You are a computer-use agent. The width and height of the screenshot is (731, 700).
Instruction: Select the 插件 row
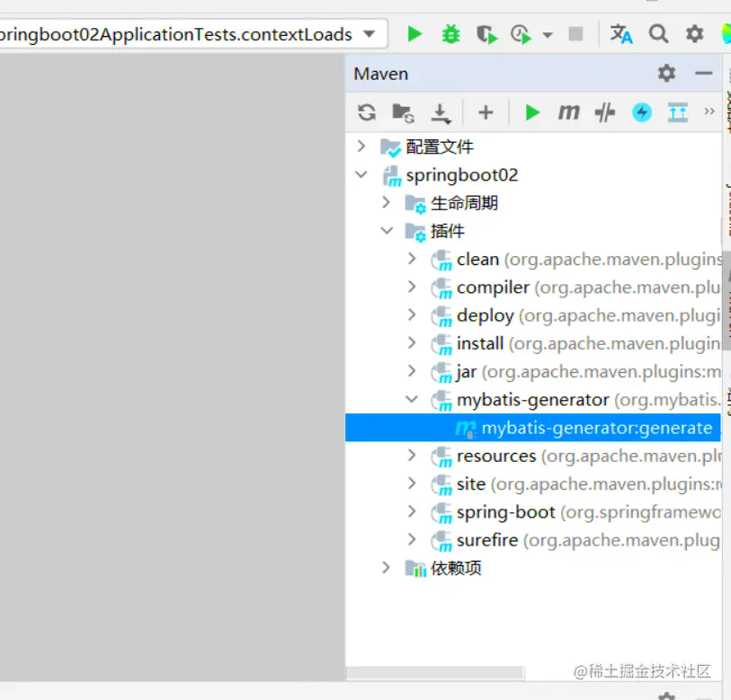tap(533, 231)
